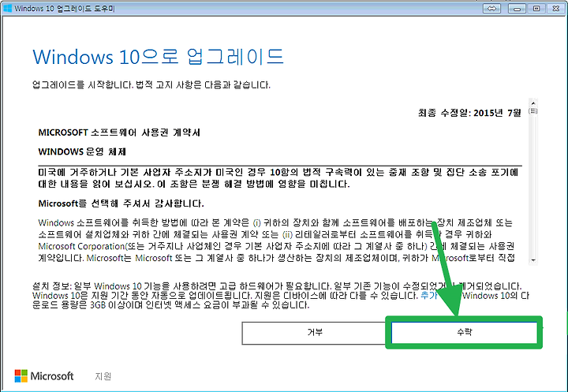Click the Microsoft logo at bottom
Viewport: 568px width, 392px height.
[x=44, y=376]
